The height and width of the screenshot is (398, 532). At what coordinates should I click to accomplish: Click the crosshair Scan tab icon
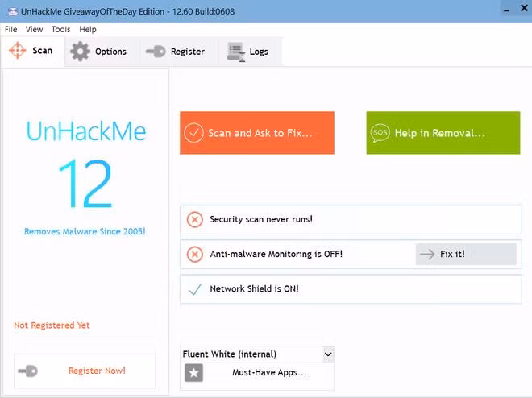[18, 51]
